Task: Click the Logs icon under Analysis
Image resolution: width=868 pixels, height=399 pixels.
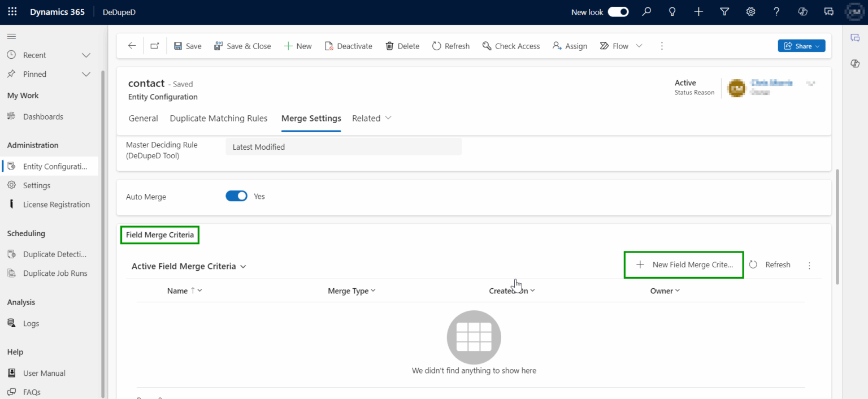Action: click(12, 323)
